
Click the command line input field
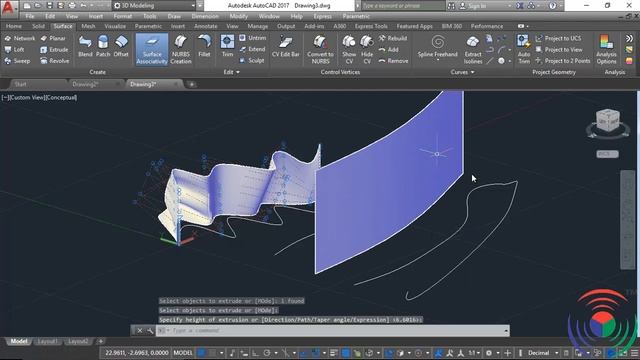tap(333, 331)
